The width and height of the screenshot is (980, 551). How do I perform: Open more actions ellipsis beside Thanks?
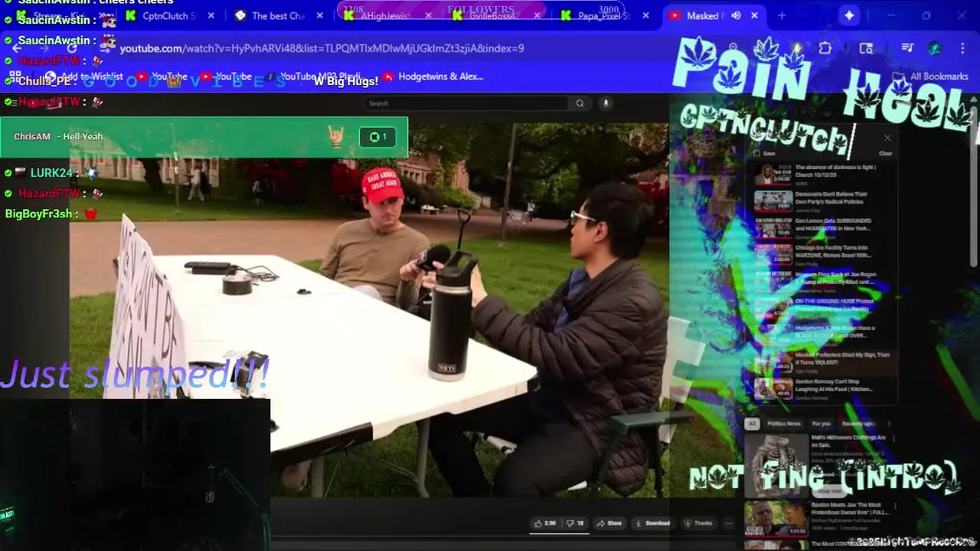tap(728, 523)
